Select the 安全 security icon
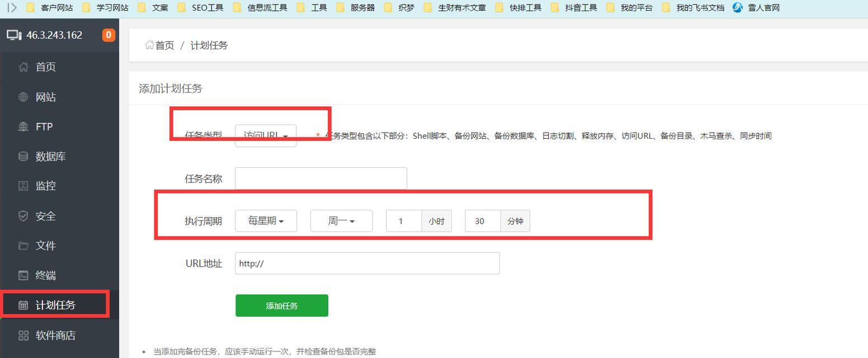868x358 pixels. click(x=45, y=216)
